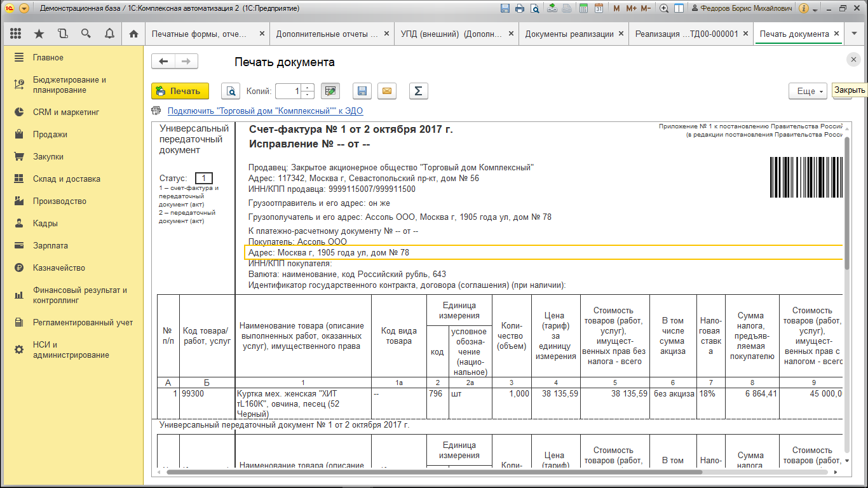Increase number of copies stepper arrow
The width and height of the screenshot is (868, 488).
(x=308, y=87)
